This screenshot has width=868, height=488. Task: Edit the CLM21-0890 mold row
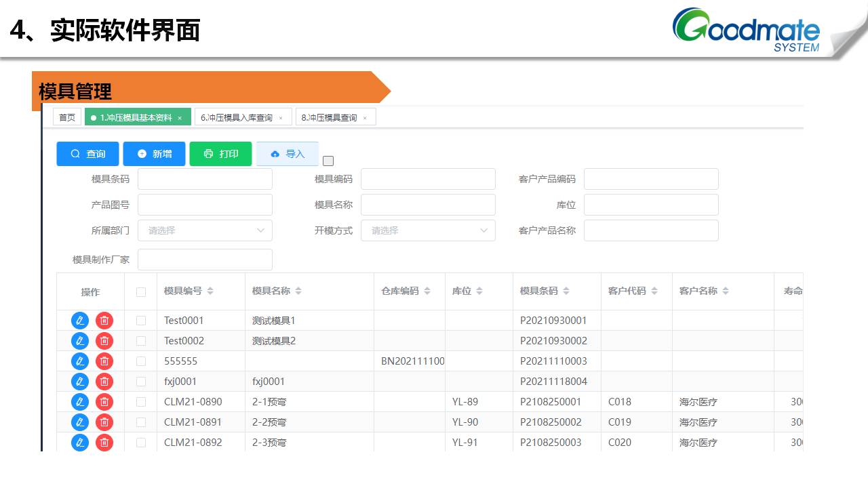click(80, 402)
